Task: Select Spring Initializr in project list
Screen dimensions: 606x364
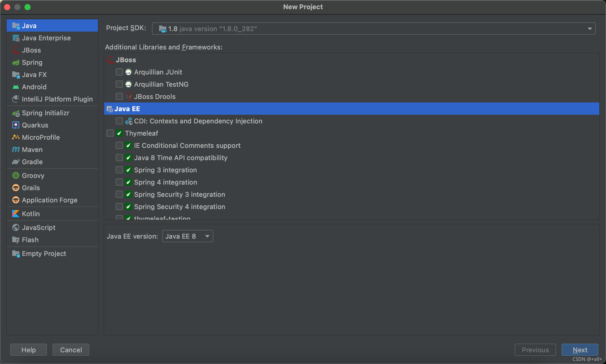Action: point(45,113)
